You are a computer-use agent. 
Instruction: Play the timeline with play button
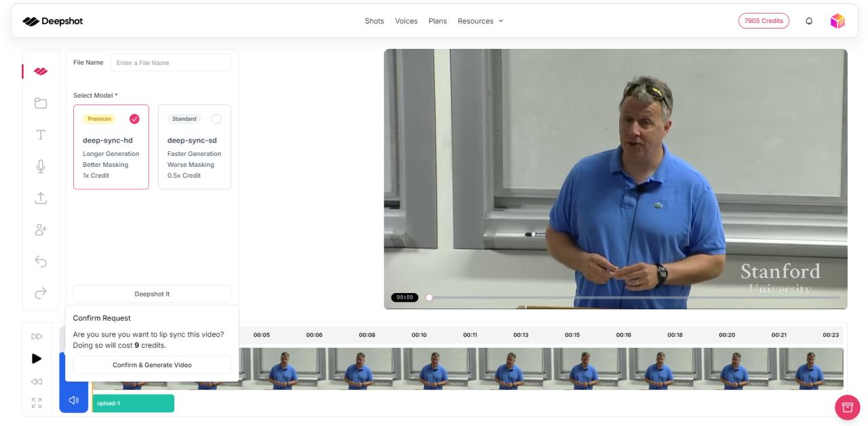click(37, 358)
